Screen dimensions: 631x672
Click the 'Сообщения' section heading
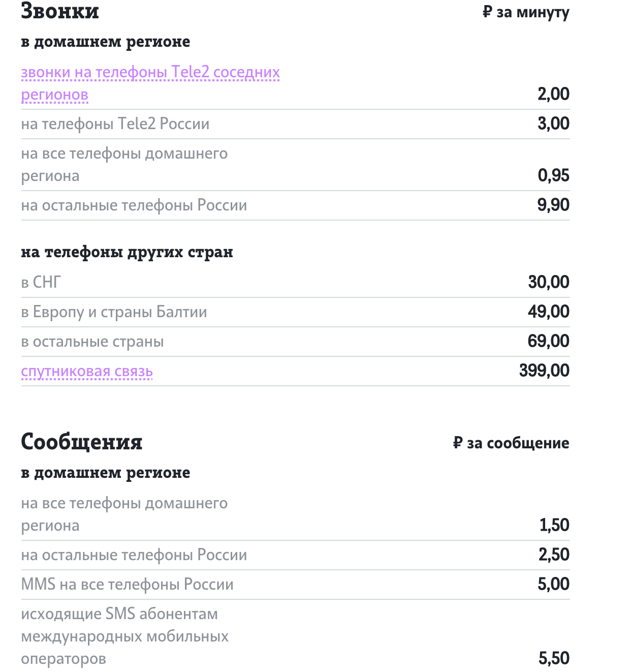point(82,442)
